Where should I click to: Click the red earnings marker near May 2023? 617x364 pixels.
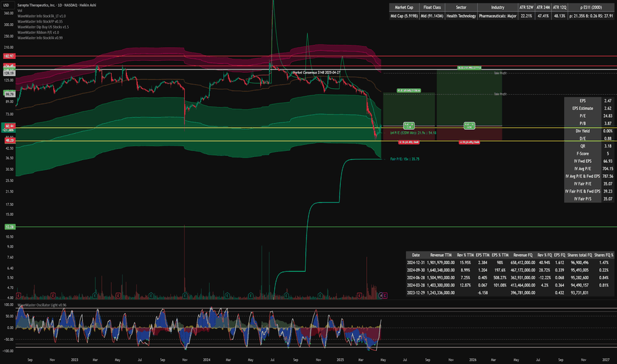point(118,296)
